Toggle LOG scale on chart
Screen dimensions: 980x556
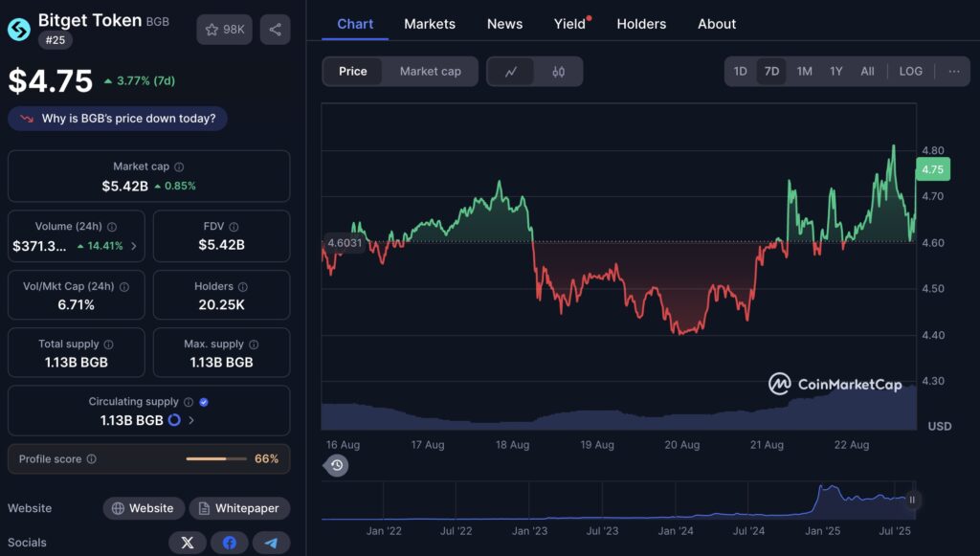point(911,71)
